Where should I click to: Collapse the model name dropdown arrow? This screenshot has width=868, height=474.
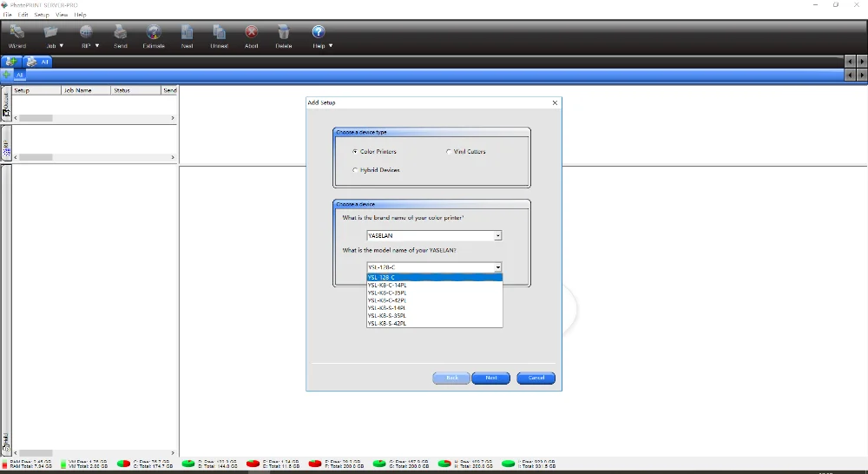point(497,267)
